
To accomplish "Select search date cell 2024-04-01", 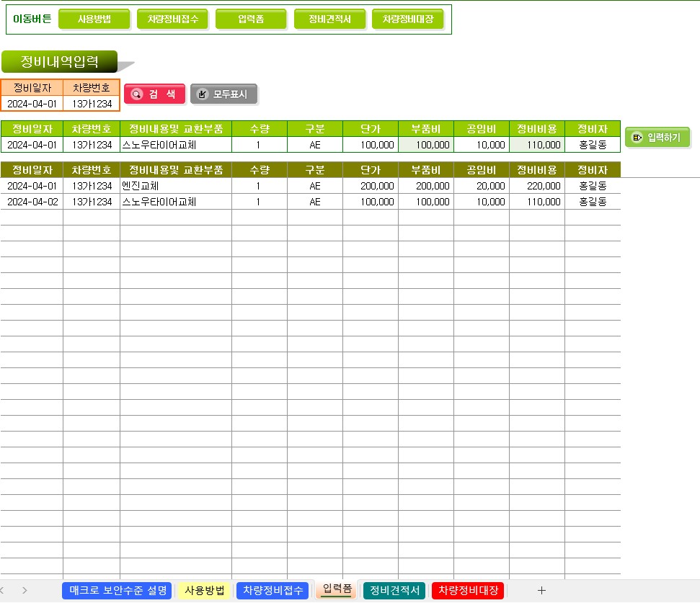I will (32, 104).
